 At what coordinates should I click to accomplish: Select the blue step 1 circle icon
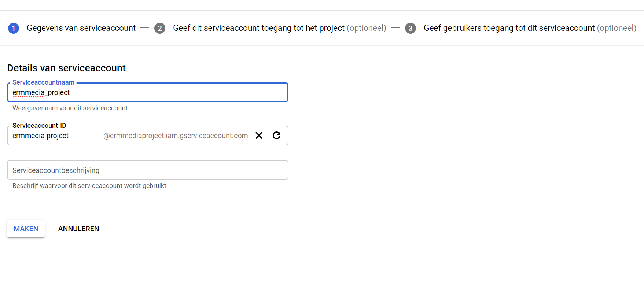click(14, 28)
